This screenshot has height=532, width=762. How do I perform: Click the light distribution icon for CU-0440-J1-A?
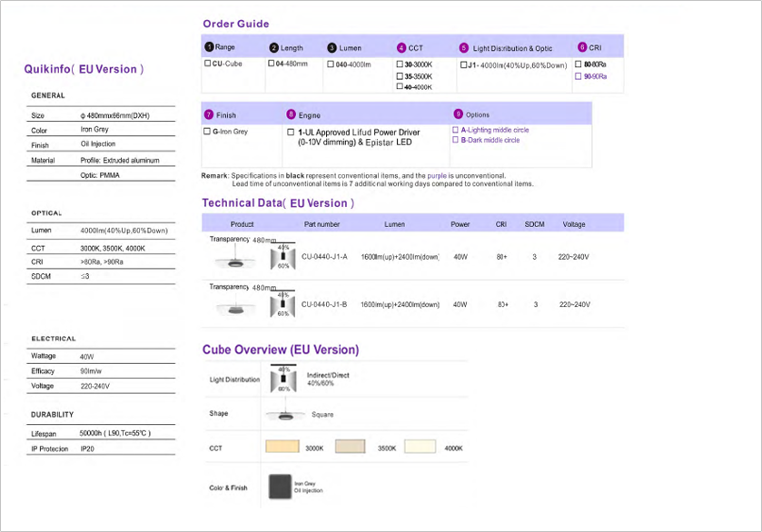[x=283, y=257]
